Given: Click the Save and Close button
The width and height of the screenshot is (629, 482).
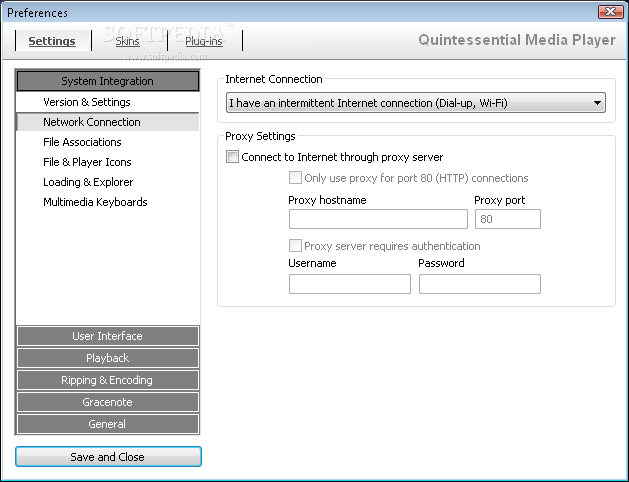Looking at the screenshot, I should [108, 457].
